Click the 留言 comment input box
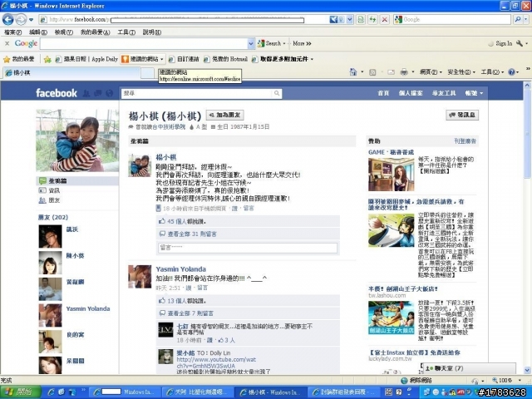 (x=248, y=248)
